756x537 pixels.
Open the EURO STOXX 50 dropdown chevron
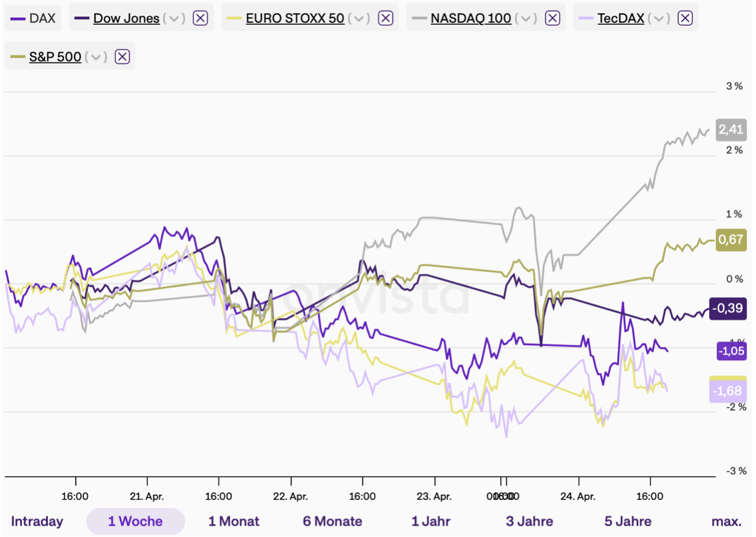(x=360, y=18)
